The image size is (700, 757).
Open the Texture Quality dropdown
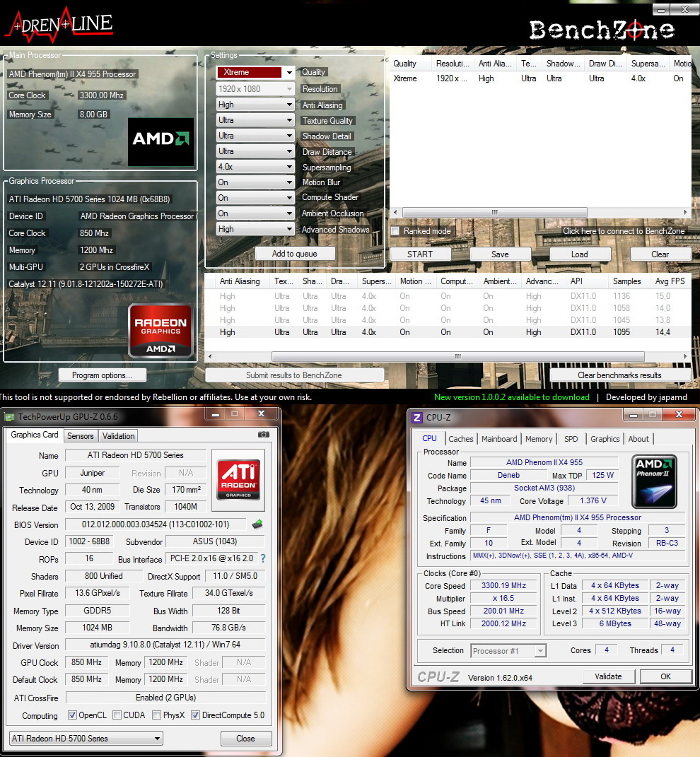(x=255, y=120)
